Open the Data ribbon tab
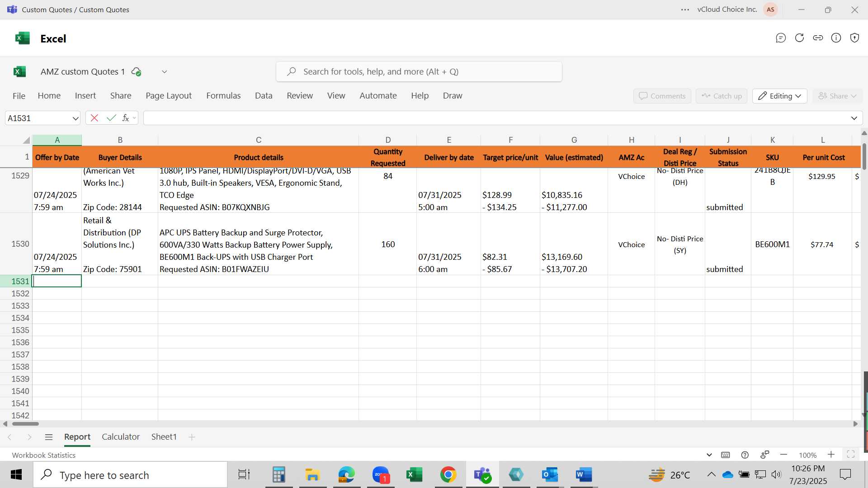The height and width of the screenshot is (488, 868). [x=264, y=96]
